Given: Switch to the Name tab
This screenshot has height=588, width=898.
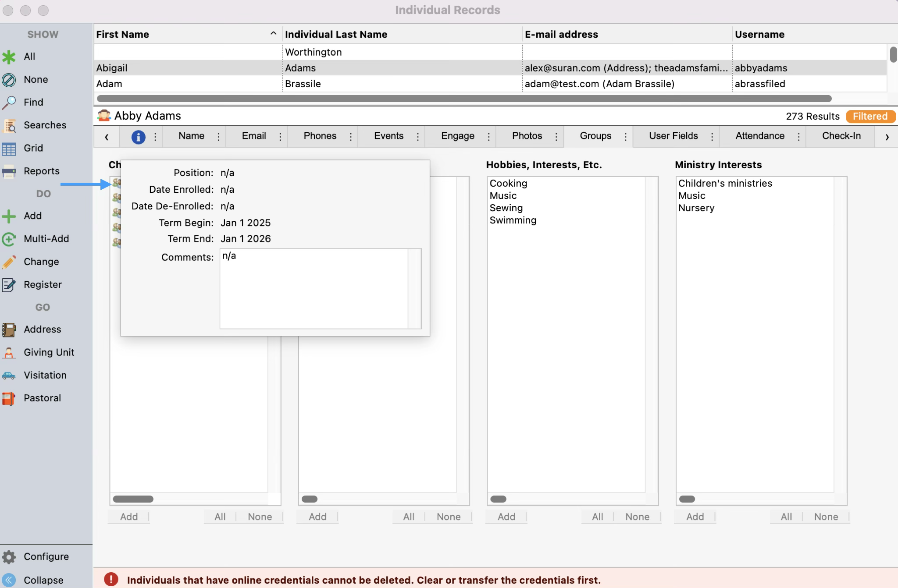Looking at the screenshot, I should click(191, 136).
